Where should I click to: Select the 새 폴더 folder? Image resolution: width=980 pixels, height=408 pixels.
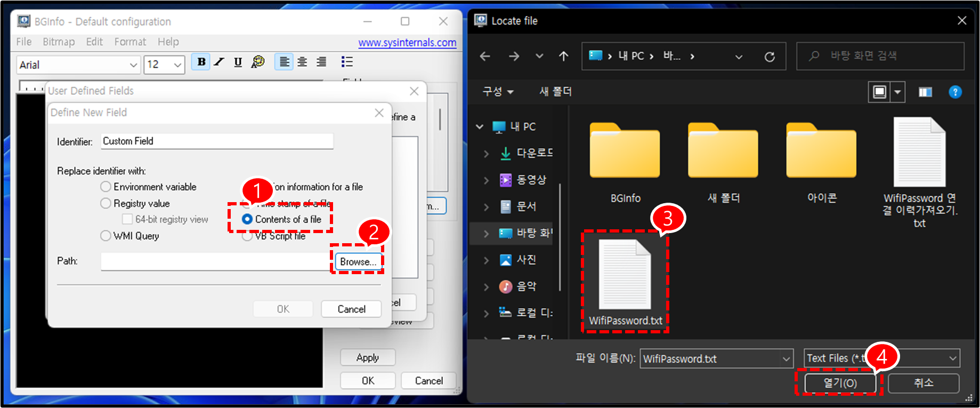(x=723, y=164)
